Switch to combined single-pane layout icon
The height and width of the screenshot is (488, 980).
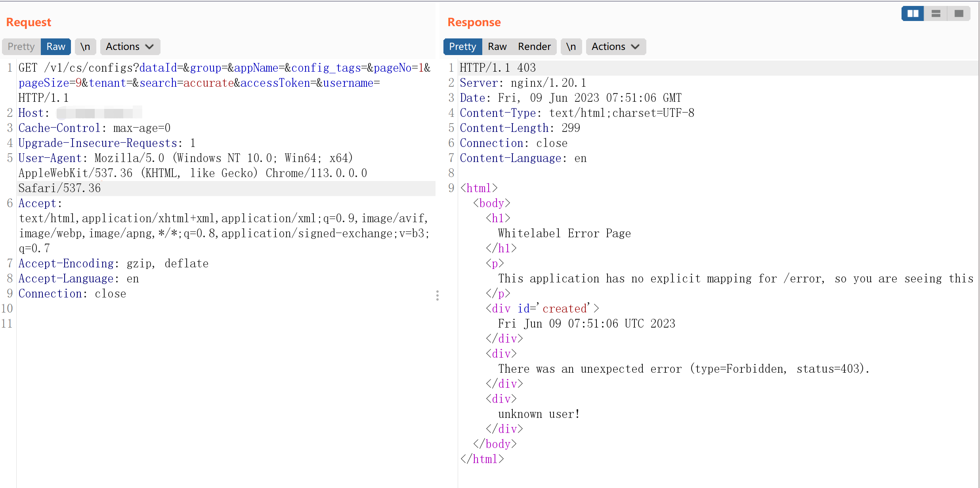(x=959, y=13)
